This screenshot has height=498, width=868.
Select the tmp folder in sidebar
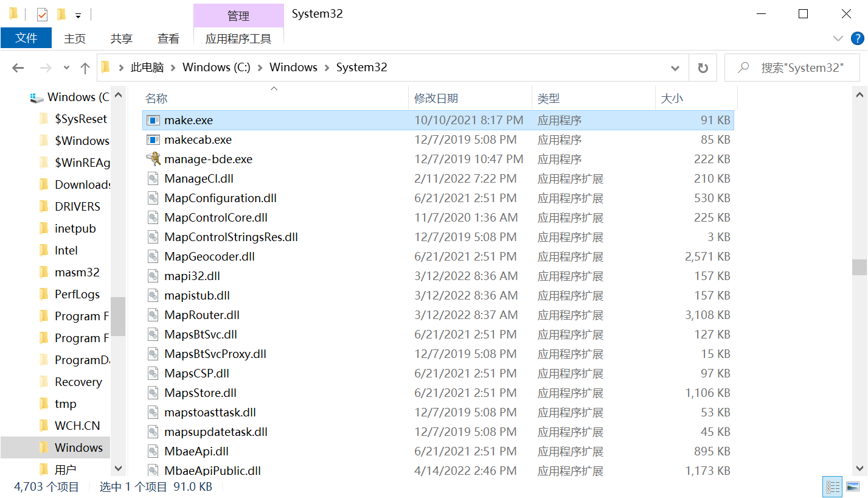[66, 404]
